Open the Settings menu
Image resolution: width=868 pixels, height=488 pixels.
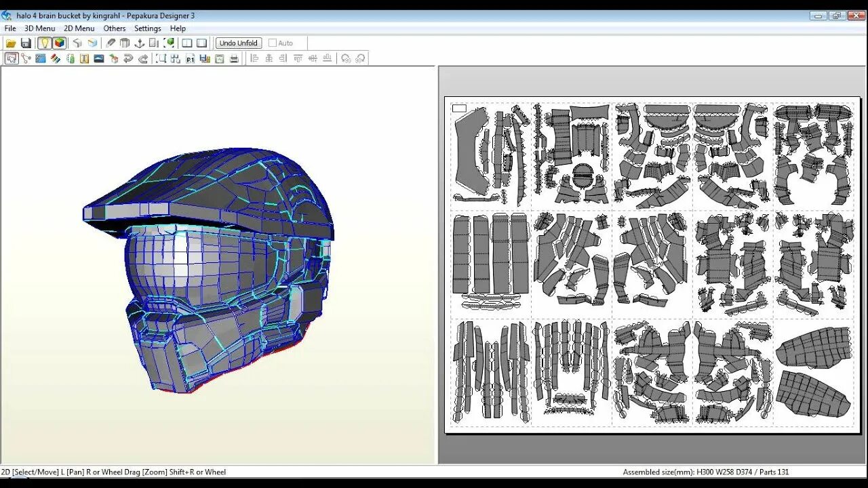coord(147,28)
